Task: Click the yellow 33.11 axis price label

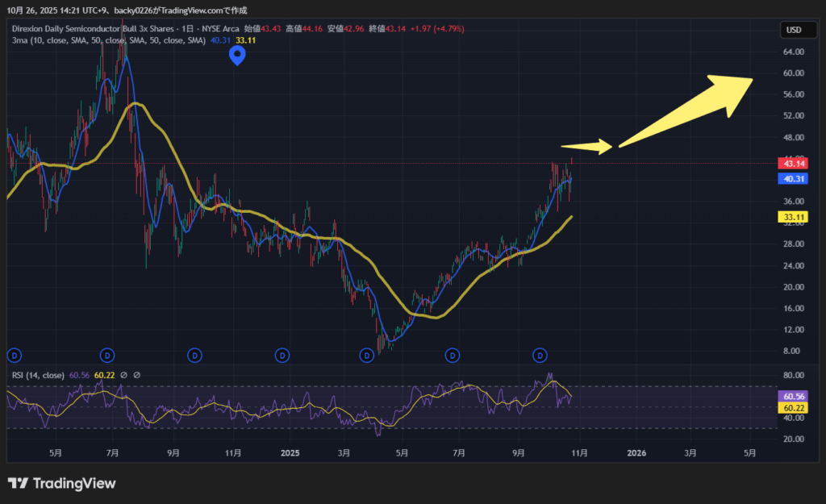Action: 788,217
